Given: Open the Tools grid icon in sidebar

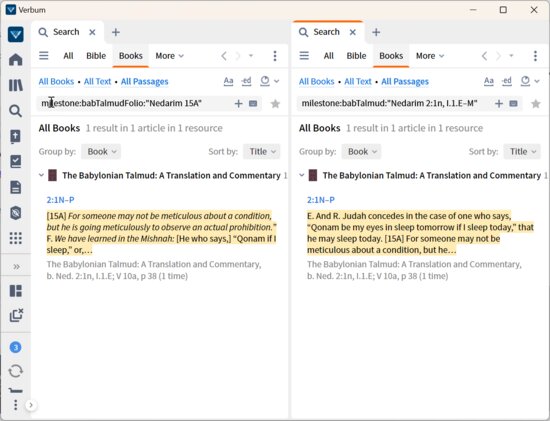Looking at the screenshot, I should 15,238.
